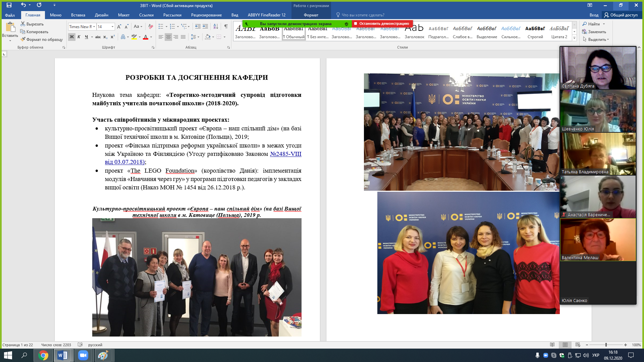Open the font name dropdown
This screenshot has width=644, height=362.
(94, 27)
